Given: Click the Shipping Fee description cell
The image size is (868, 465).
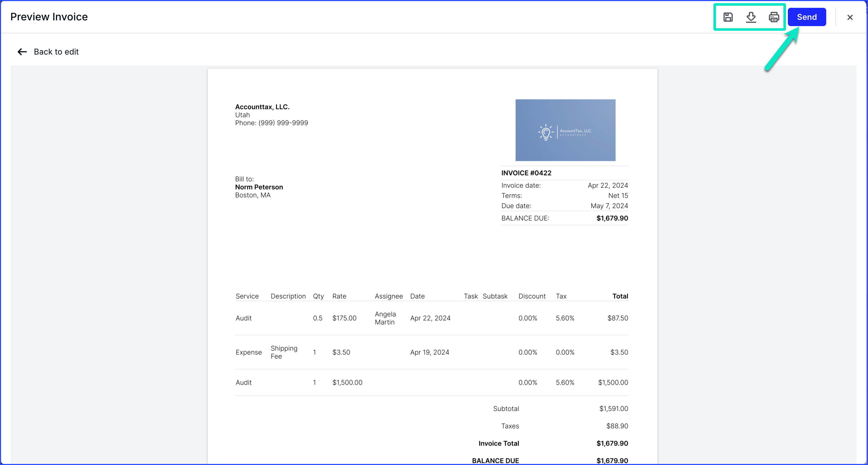Looking at the screenshot, I should point(284,352).
